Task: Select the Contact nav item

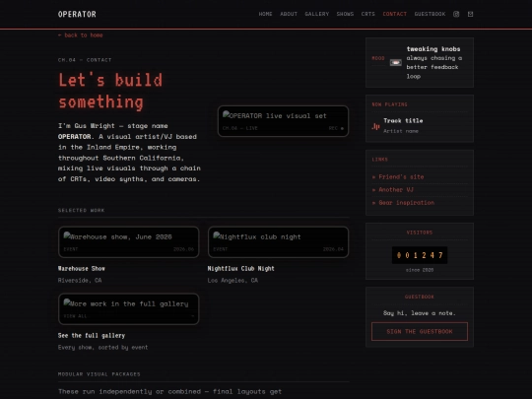Action: tap(395, 14)
